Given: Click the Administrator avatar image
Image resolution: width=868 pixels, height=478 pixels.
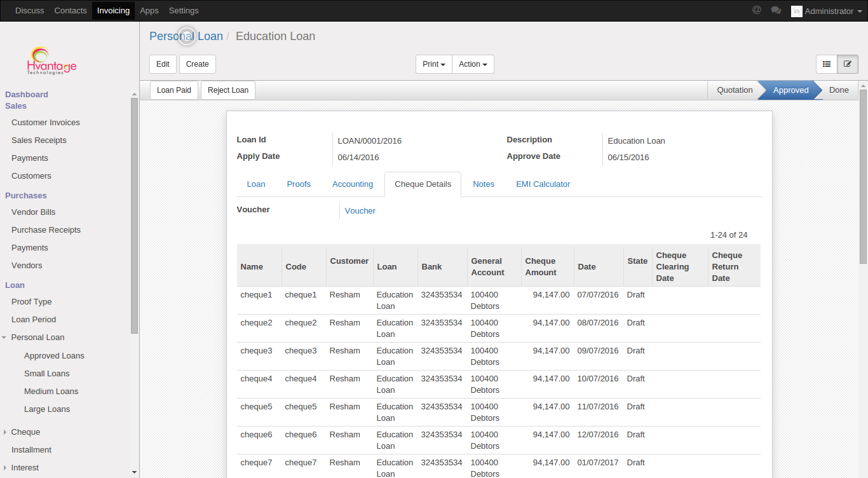Looking at the screenshot, I should 796,11.
